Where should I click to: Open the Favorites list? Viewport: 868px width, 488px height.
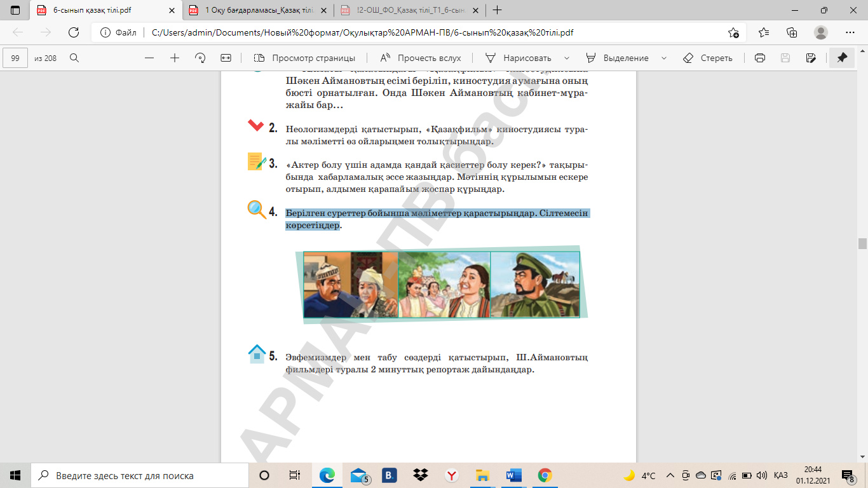tap(764, 33)
